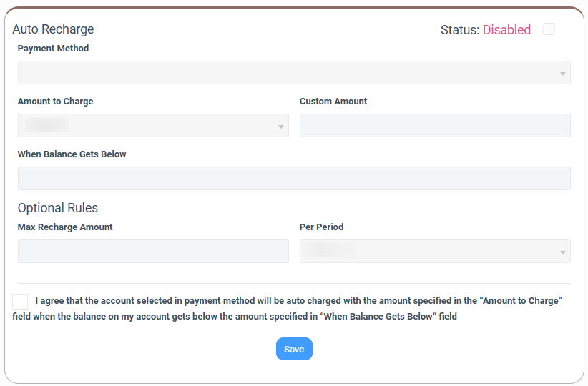Open the Amount to Charge dropdown

(x=153, y=126)
